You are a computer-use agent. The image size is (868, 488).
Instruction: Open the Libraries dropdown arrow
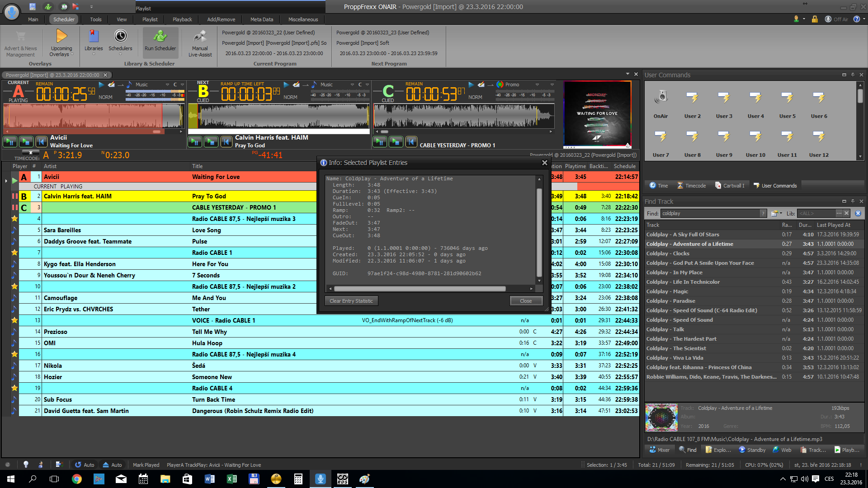[x=94, y=55]
